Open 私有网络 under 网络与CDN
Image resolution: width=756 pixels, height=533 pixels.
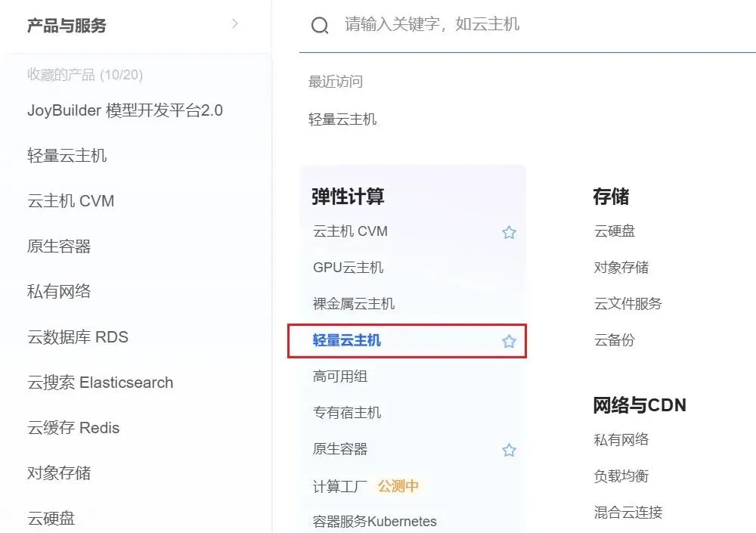pos(621,439)
